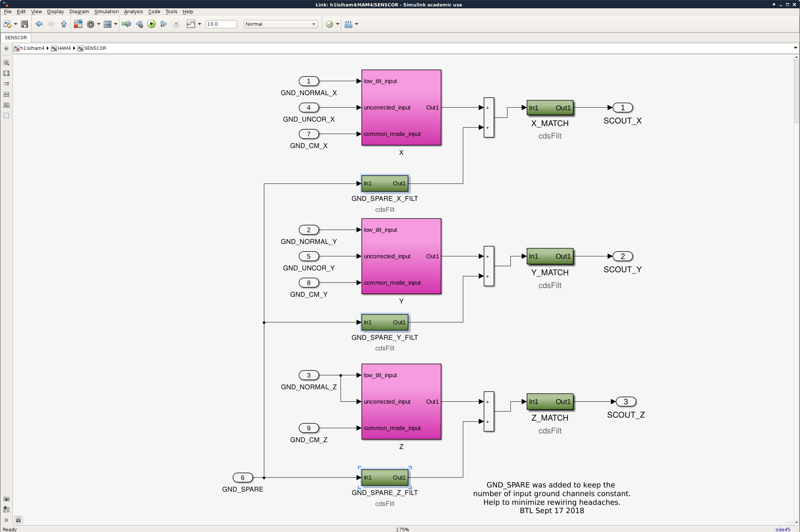Open the Tools menu
This screenshot has height=532, width=800.
coord(171,12)
